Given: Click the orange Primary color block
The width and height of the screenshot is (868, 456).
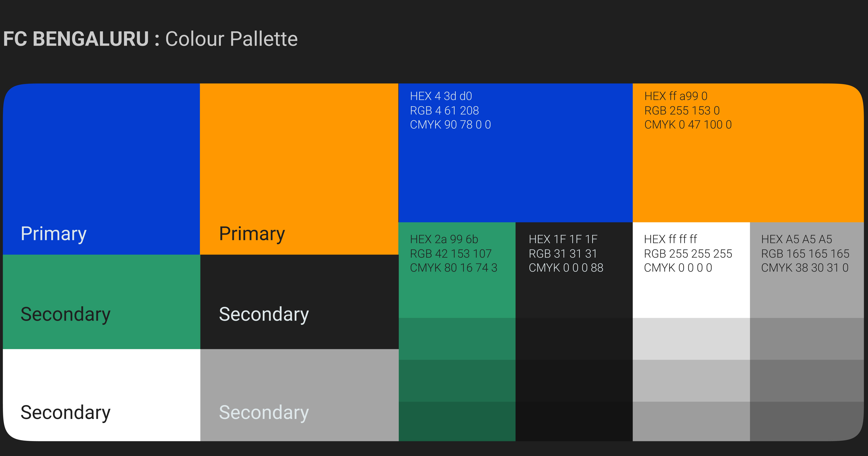Looking at the screenshot, I should 299,169.
